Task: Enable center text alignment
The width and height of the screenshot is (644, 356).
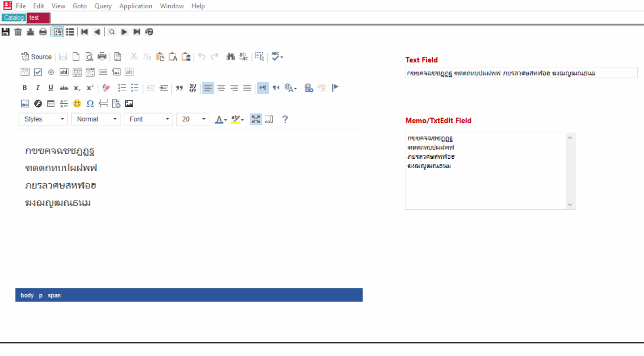Action: tap(221, 88)
